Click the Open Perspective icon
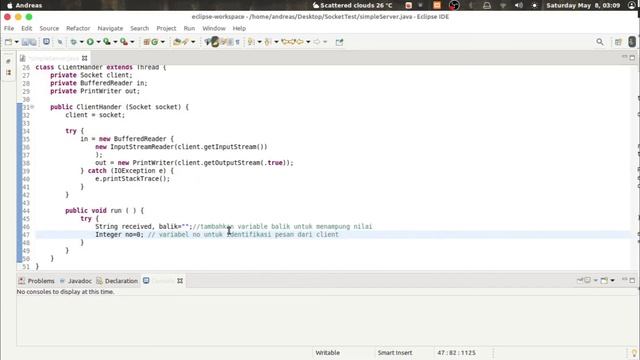This screenshot has width=640, height=360. pyautogui.click(x=618, y=42)
